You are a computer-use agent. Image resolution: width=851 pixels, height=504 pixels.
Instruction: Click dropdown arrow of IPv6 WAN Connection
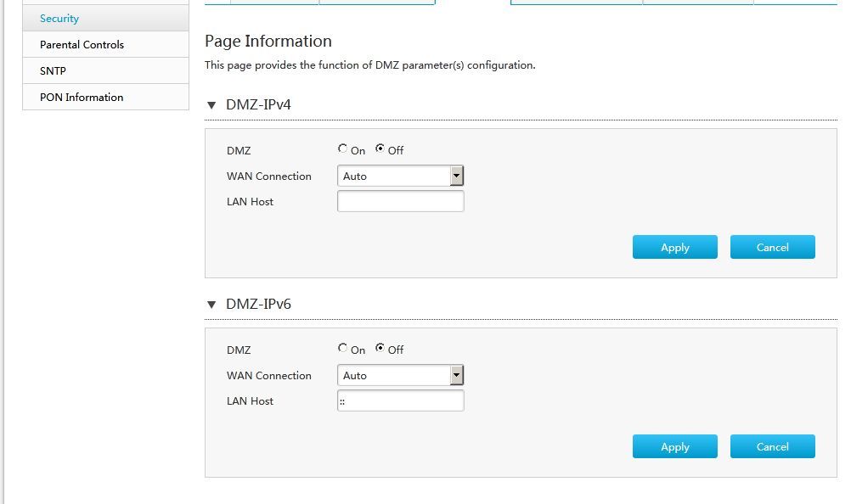456,376
